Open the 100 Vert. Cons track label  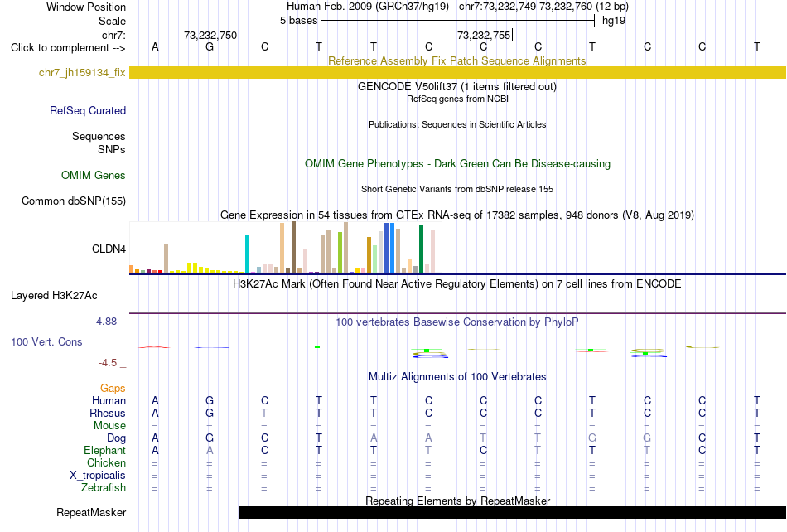pos(46,341)
